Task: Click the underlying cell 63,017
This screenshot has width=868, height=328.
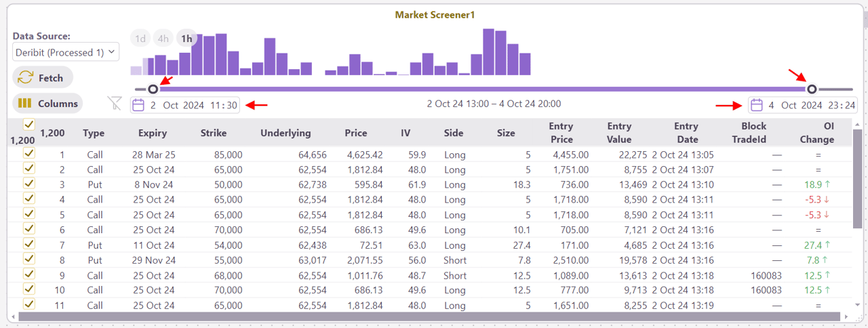Action: (313, 260)
